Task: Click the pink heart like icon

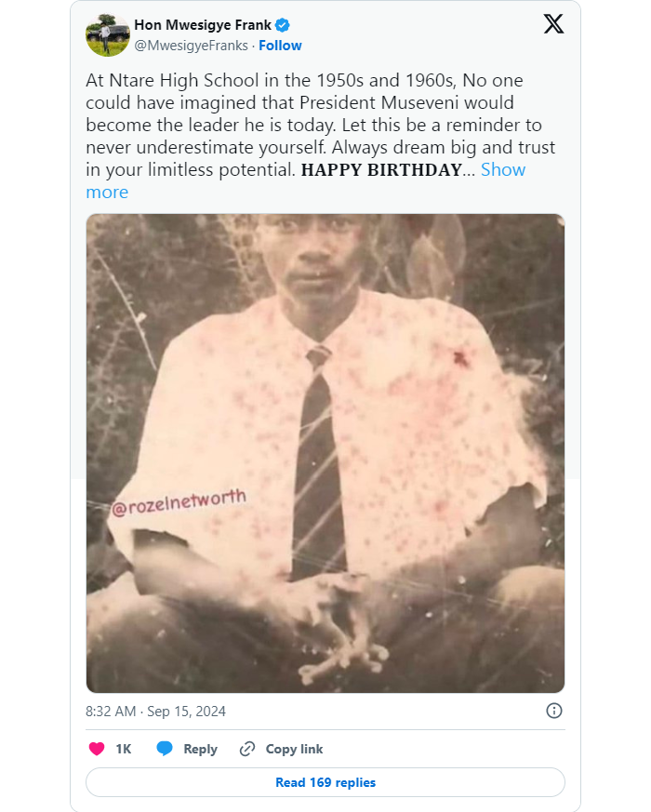Action: (96, 749)
